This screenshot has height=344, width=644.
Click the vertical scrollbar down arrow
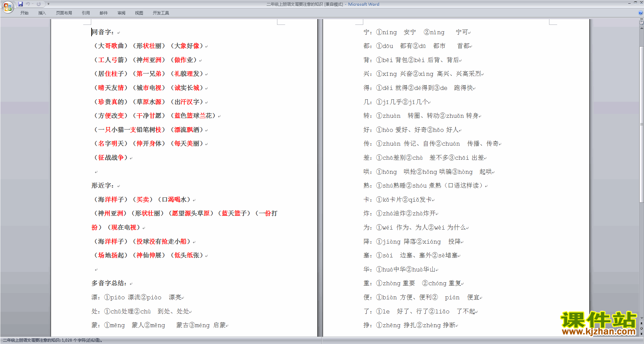click(x=641, y=318)
